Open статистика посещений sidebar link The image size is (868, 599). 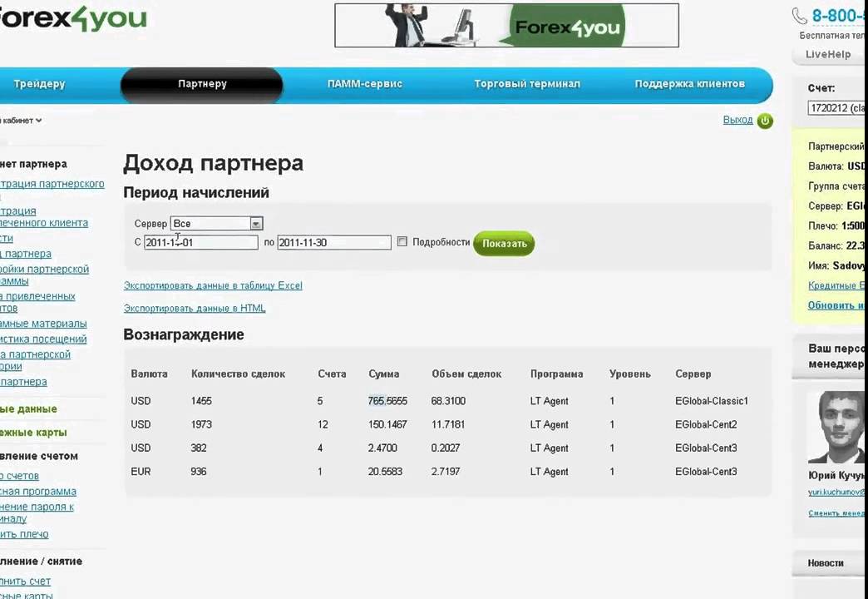click(43, 339)
